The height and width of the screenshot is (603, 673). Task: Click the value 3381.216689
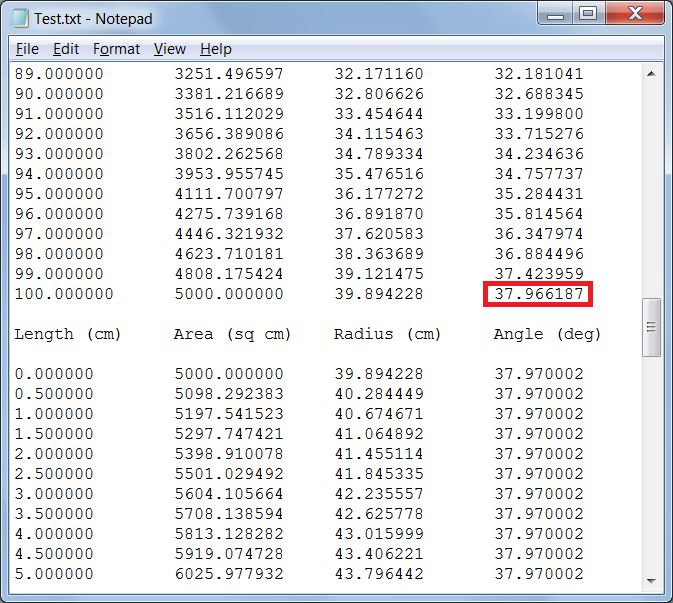[229, 94]
